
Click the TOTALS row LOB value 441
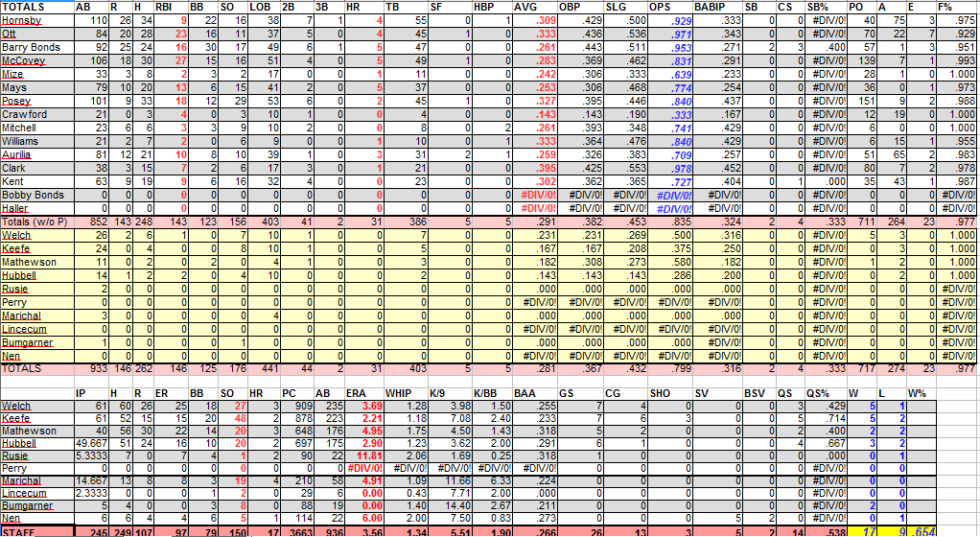(x=264, y=369)
